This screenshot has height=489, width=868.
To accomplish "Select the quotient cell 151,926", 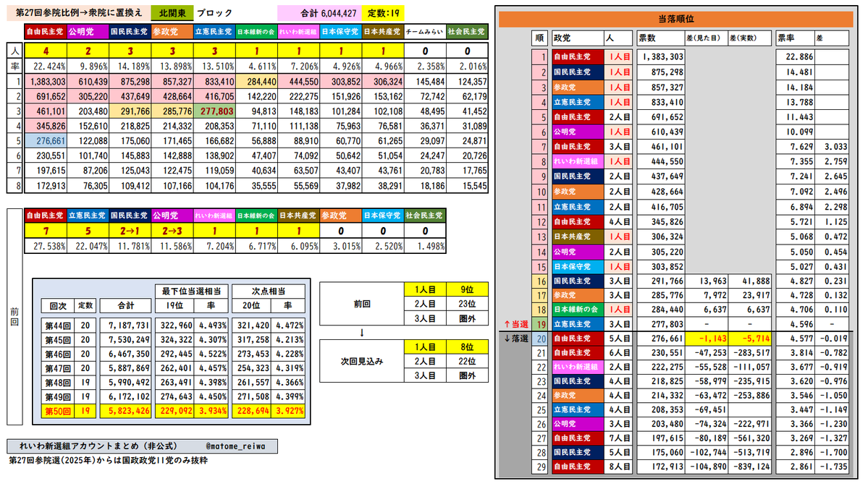I will coord(340,96).
